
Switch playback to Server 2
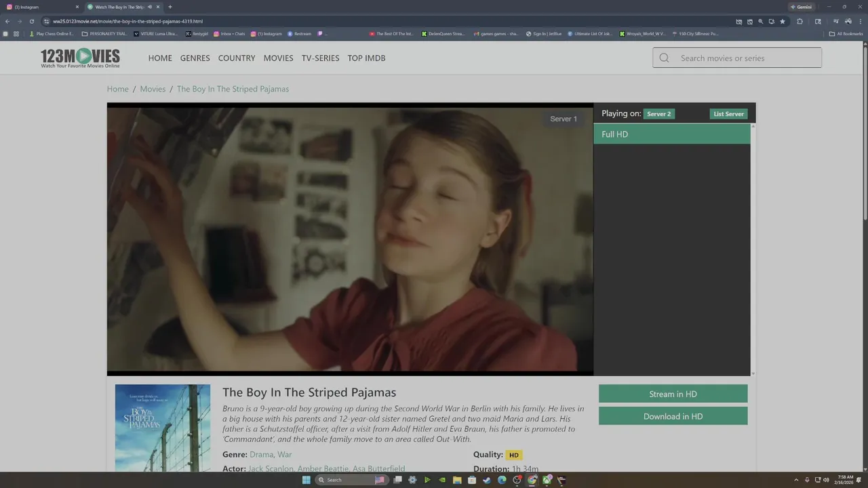658,114
